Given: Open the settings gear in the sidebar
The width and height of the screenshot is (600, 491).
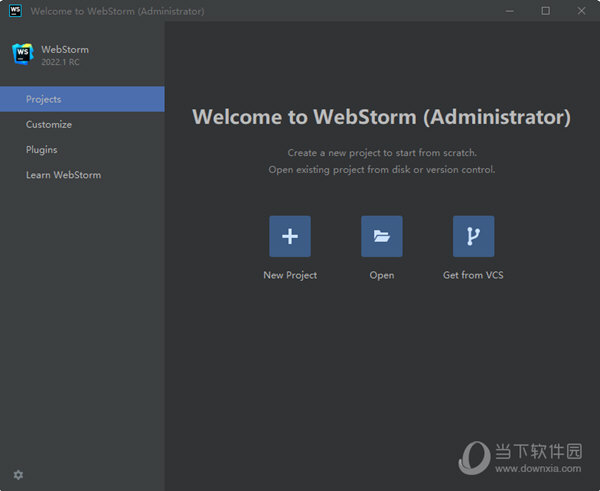Looking at the screenshot, I should click(x=18, y=475).
